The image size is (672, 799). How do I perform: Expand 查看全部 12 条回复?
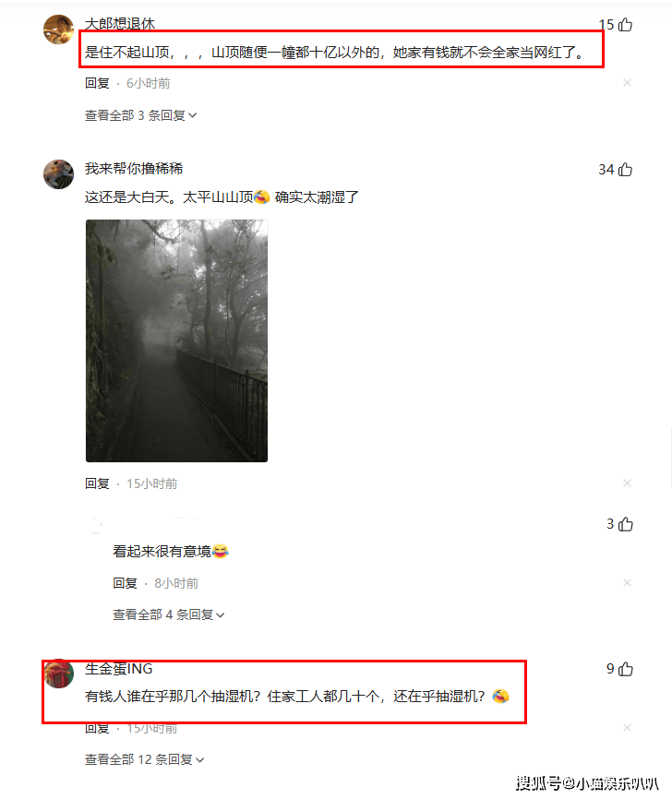[144, 759]
